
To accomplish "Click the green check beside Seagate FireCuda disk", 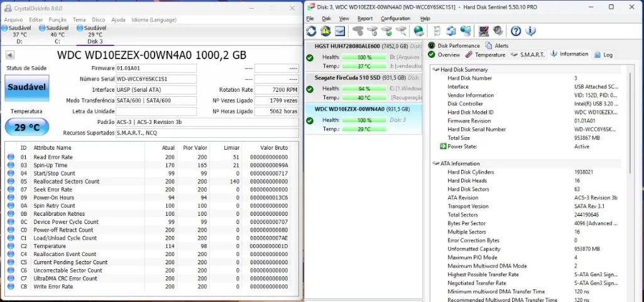I will 310,89.
